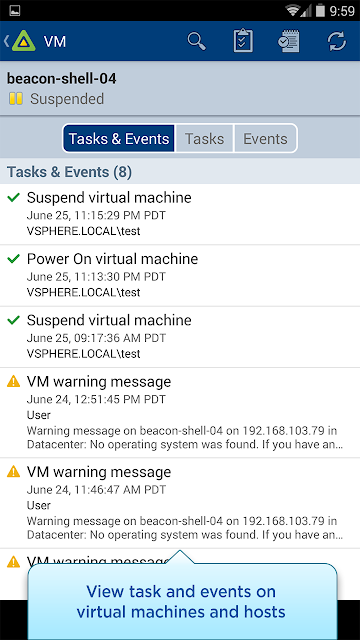Tap the tooltip about tasks and events
The height and width of the screenshot is (640, 360).
182,602
